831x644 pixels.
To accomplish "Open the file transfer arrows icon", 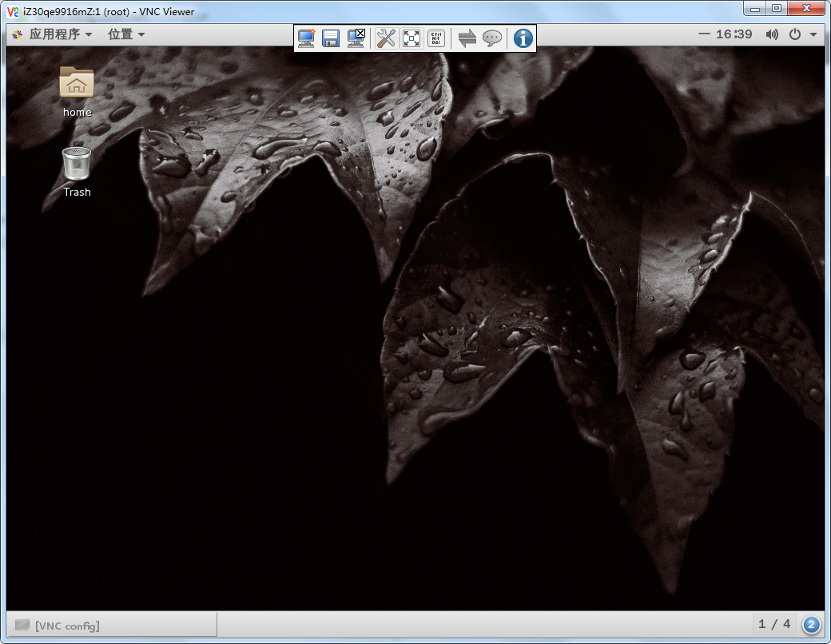I will (467, 38).
